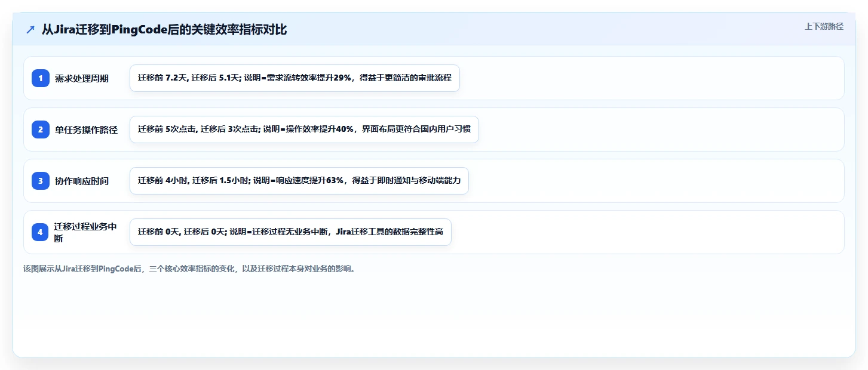Screen dimensions: 868x370
Task: Click the 协作响应时间 label
Action: point(82,181)
